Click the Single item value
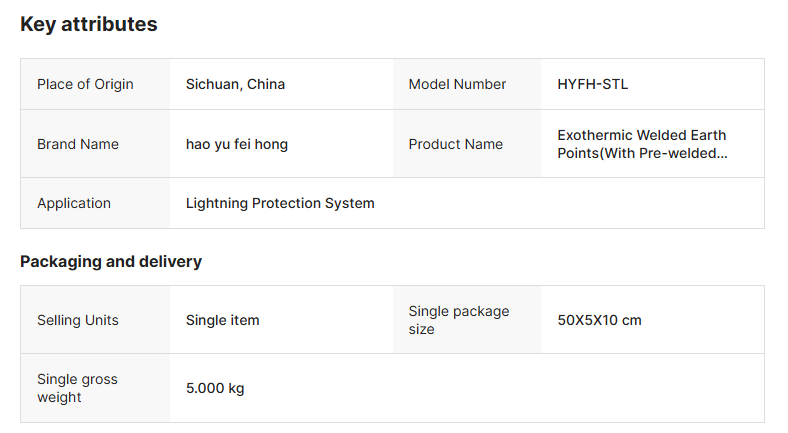The height and width of the screenshot is (433, 788). pos(222,320)
